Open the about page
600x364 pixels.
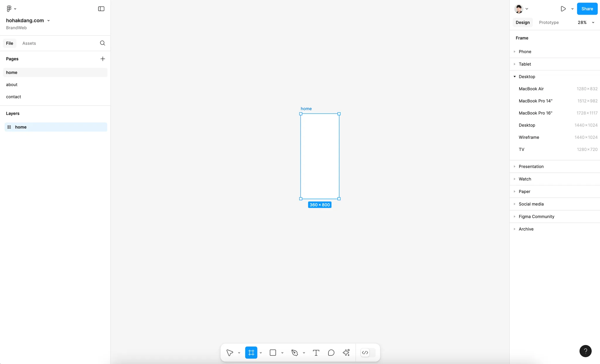click(12, 85)
